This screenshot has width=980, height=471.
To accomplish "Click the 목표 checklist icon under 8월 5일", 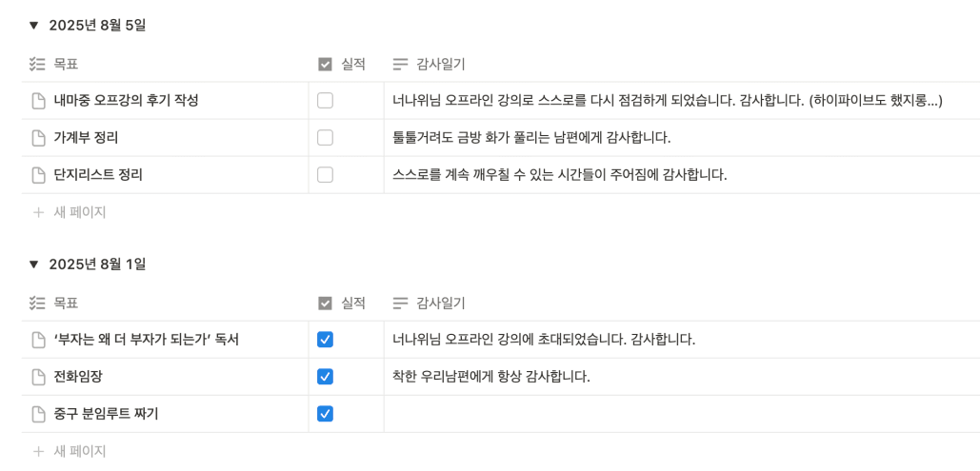I will (x=37, y=64).
